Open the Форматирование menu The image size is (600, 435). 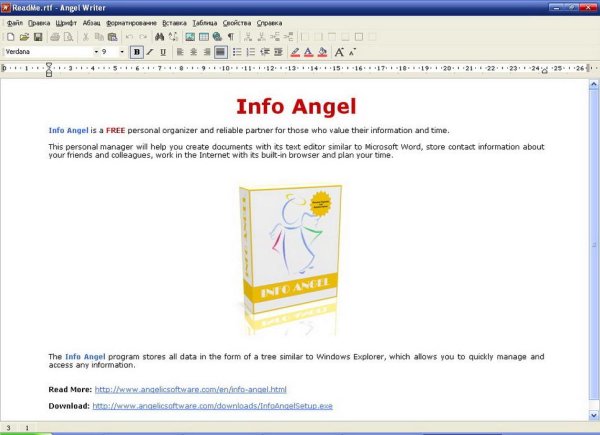click(131, 23)
